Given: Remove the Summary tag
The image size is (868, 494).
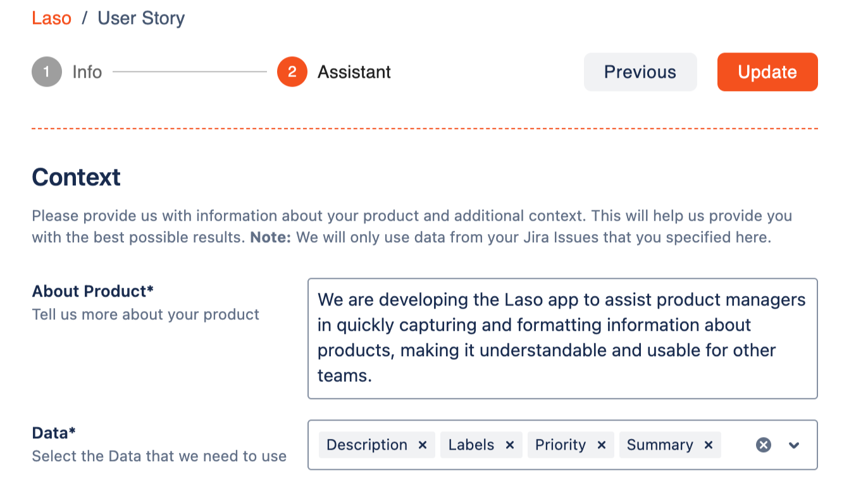Looking at the screenshot, I should pyautogui.click(x=709, y=445).
